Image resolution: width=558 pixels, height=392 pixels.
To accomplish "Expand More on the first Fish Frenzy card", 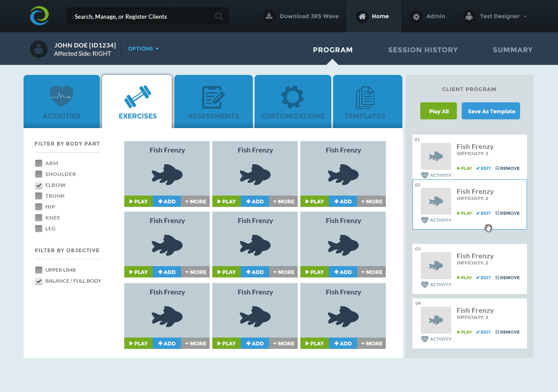I will pos(195,202).
